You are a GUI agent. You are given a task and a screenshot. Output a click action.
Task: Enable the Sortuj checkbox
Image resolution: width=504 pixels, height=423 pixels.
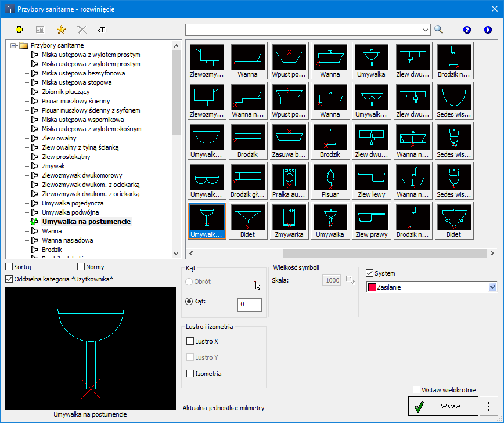click(9, 267)
